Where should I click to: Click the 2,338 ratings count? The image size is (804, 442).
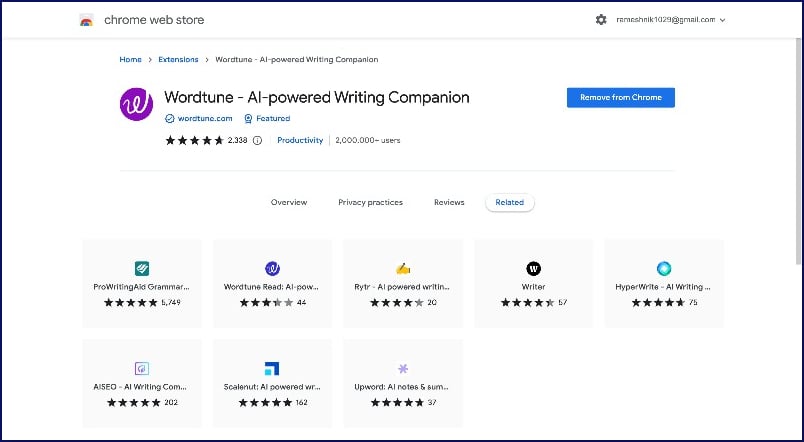(x=237, y=140)
